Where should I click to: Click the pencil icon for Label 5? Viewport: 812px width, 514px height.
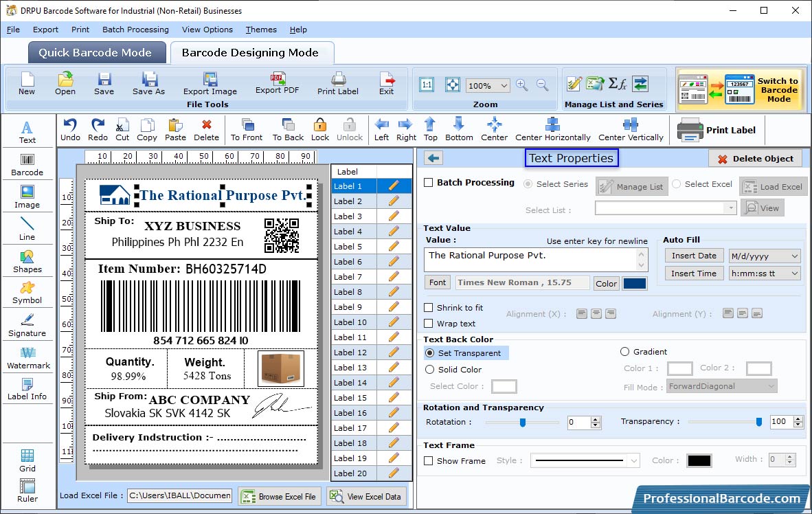click(x=394, y=246)
